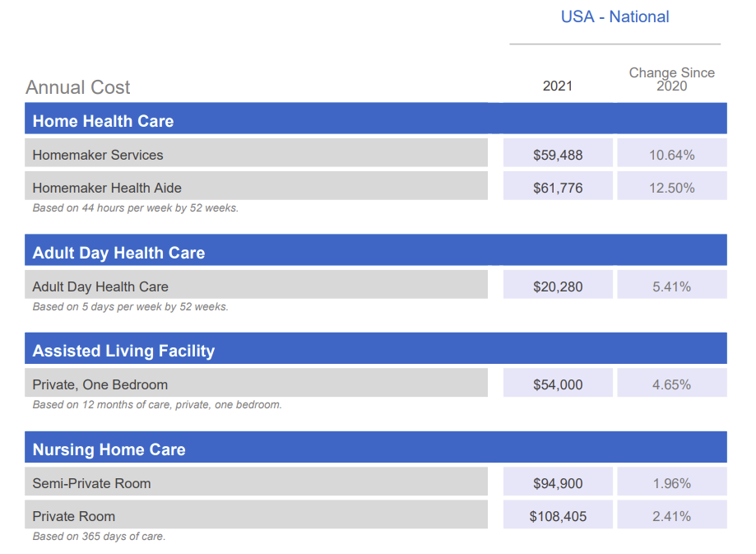Click the Private Room row label
This screenshot has width=756, height=554.
(256, 514)
